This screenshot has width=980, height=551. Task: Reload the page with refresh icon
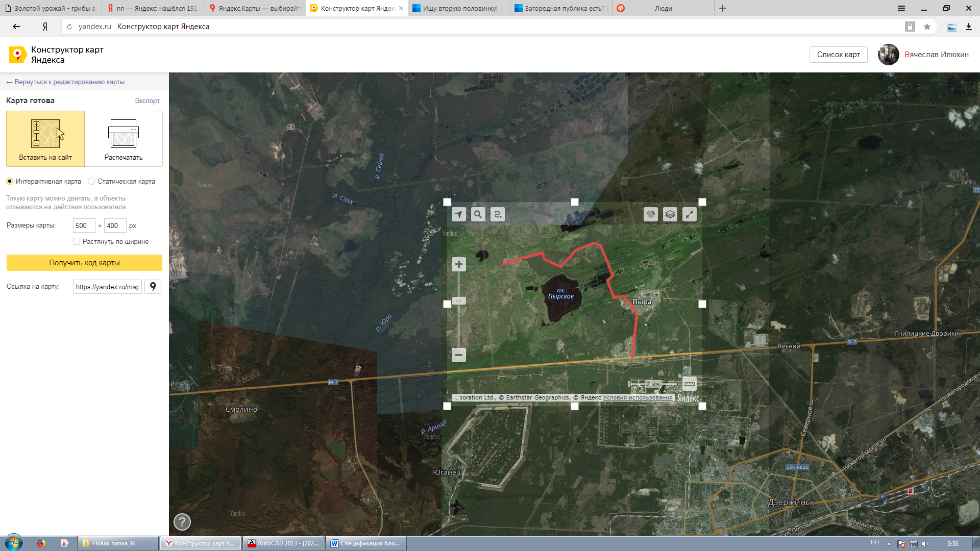click(x=69, y=27)
